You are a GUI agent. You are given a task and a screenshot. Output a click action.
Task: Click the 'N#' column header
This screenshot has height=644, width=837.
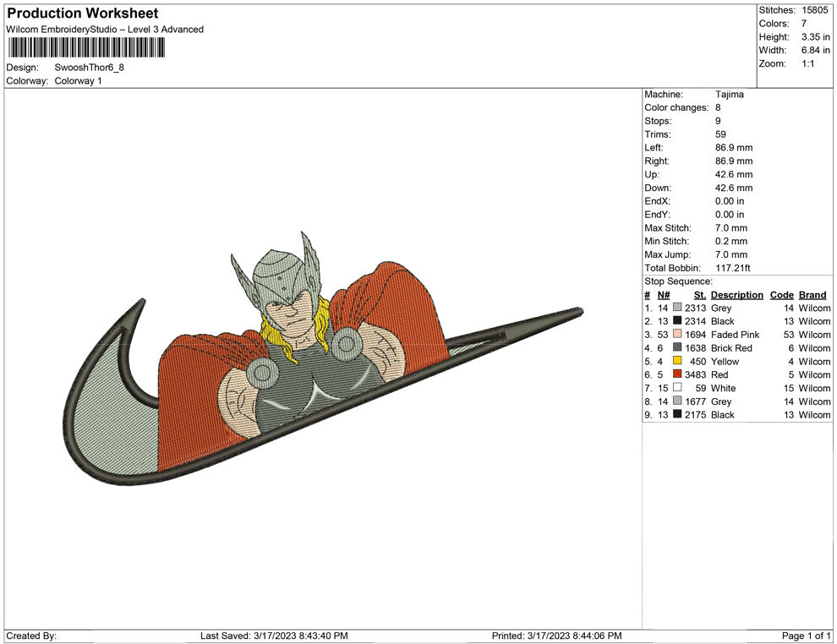(x=664, y=295)
